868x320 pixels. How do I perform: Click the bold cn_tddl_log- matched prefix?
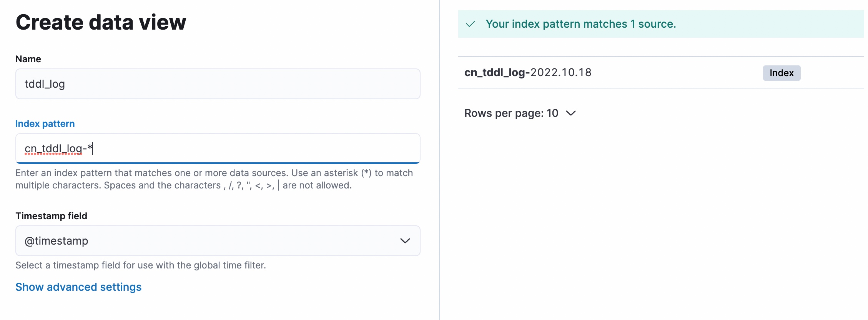pos(497,73)
